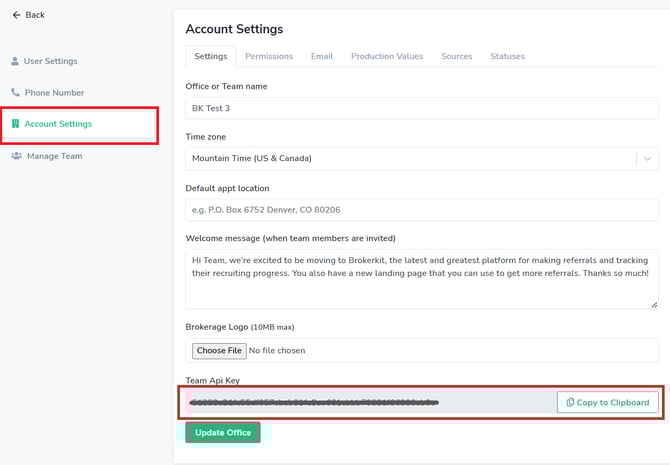Switch to the Permissions tab

269,56
